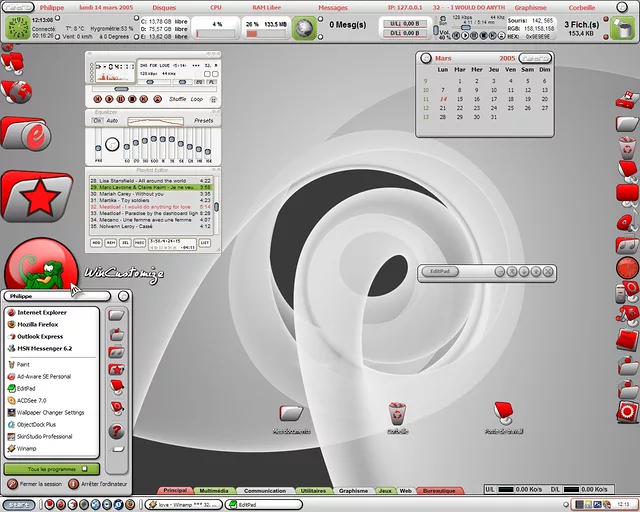Image resolution: width=640 pixels, height=512 pixels.
Task: Launch ACDSee 7.0 from the start menu
Action: (x=33, y=400)
